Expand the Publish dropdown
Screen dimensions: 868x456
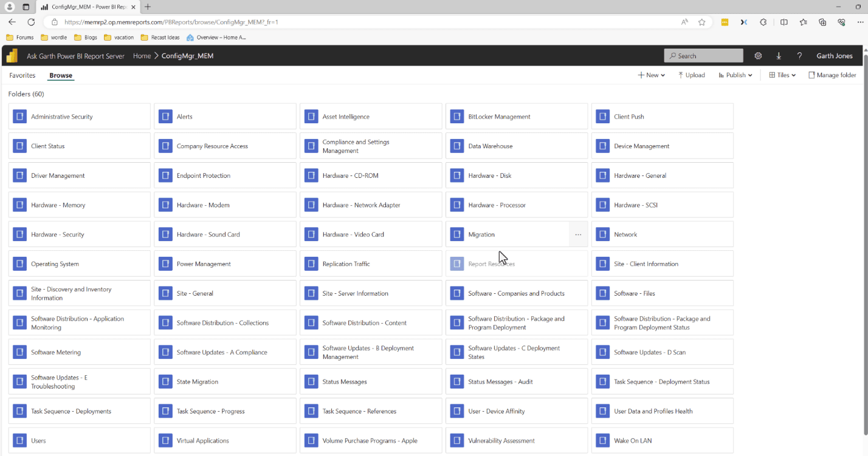[x=735, y=75]
